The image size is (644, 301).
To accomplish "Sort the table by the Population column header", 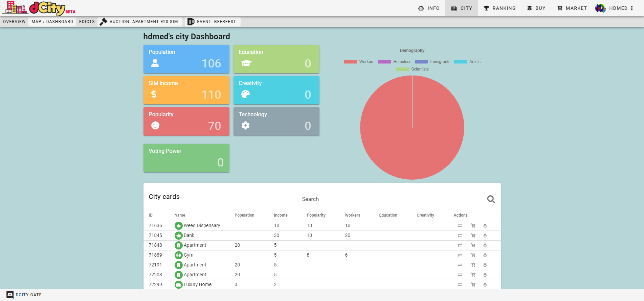I will click(244, 215).
